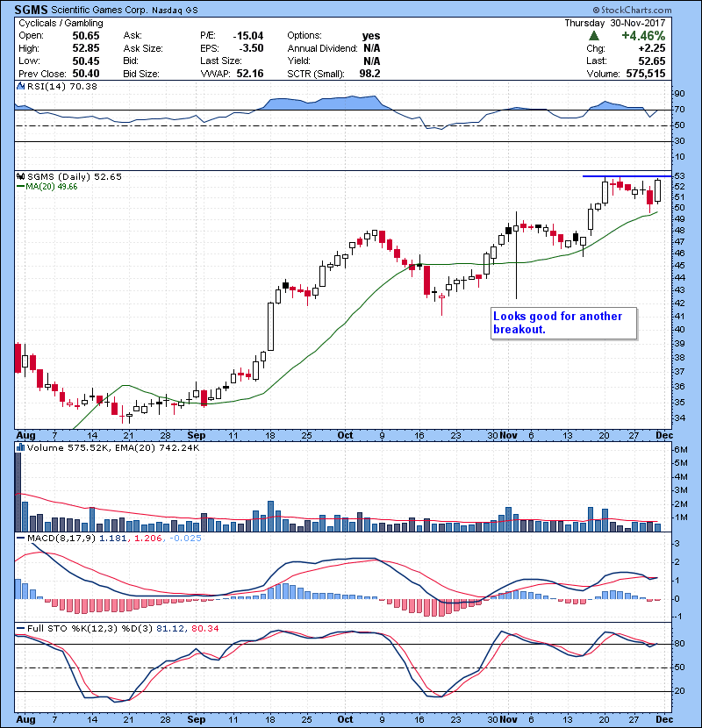Click the Scientific Games Corp. company name
Image resolution: width=702 pixels, height=728 pixels.
coord(99,10)
